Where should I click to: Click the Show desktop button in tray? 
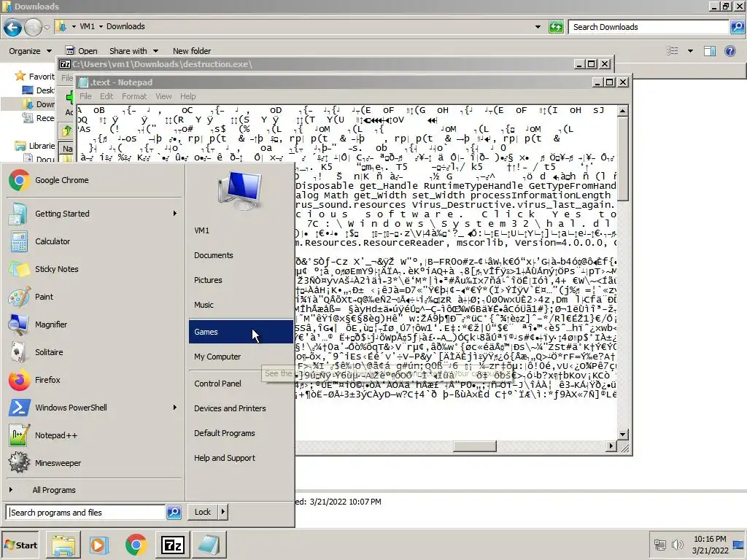click(739, 545)
